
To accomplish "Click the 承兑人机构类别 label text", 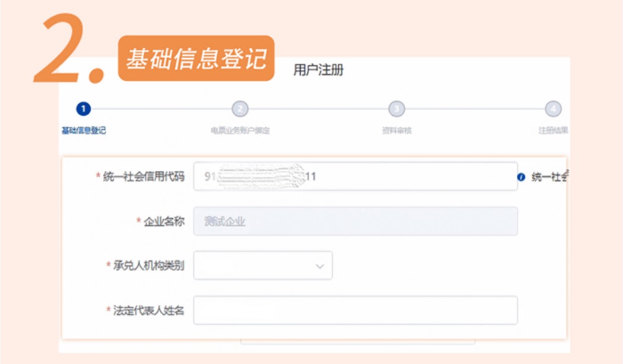I will pos(148,265).
